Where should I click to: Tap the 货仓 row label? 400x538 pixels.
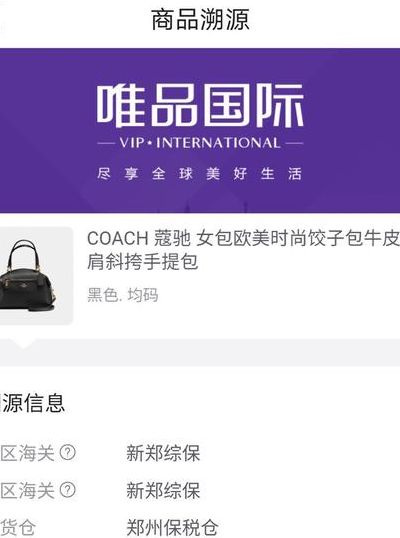tap(17, 527)
